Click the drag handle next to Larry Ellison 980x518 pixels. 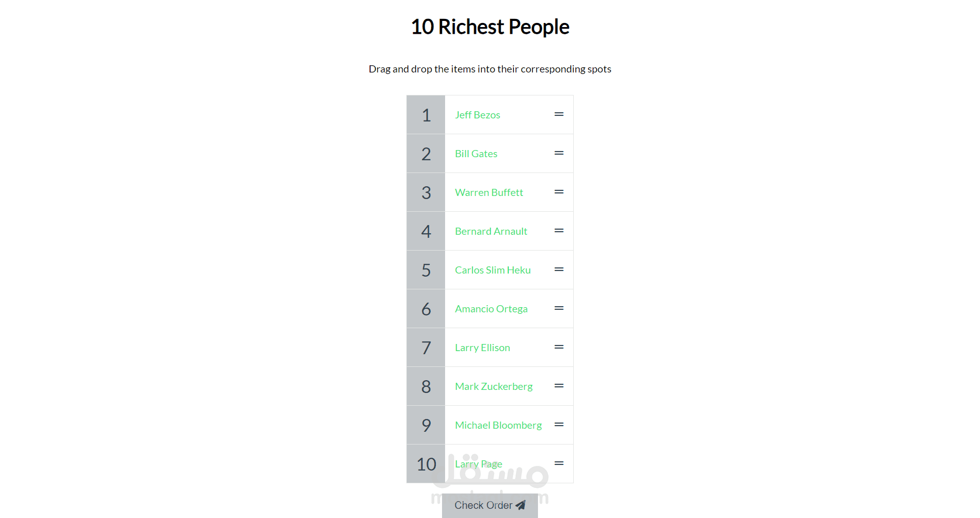559,347
